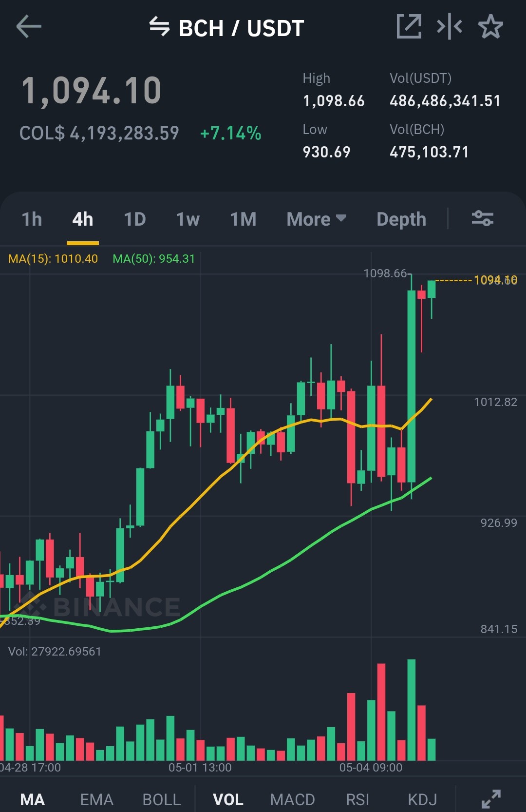Add BCH/USDT to favorites star
Viewport: 526px width, 812px height.
[490, 26]
